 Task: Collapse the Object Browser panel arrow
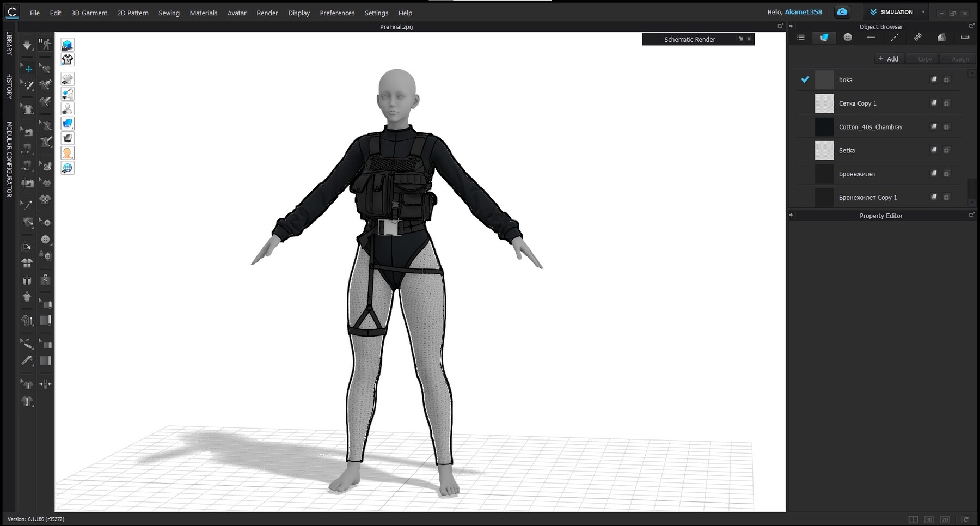point(791,26)
